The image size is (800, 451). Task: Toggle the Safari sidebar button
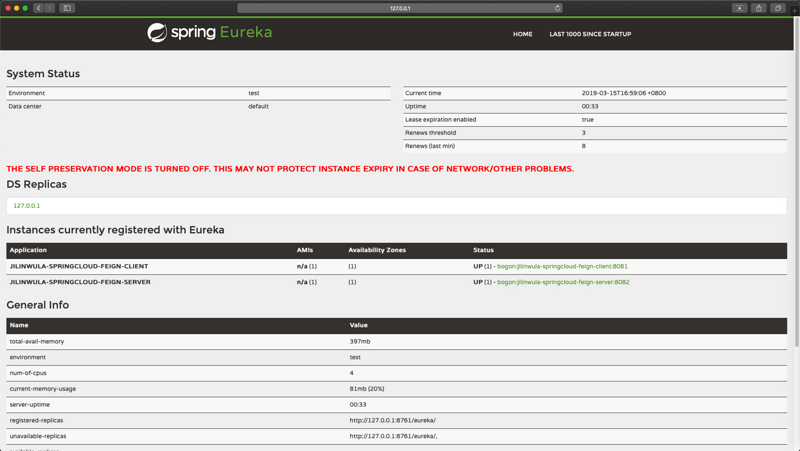pos(67,8)
